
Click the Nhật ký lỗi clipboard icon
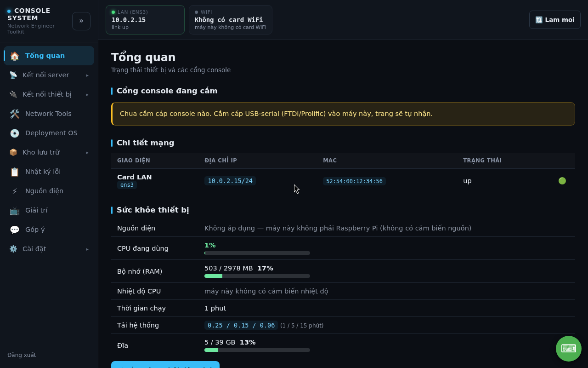click(x=15, y=172)
